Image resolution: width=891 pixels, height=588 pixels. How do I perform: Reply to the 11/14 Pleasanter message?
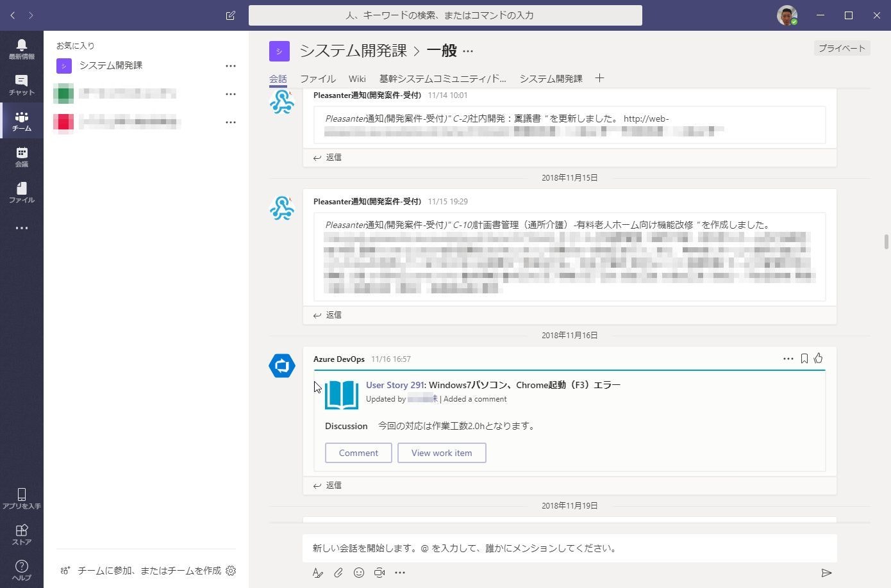click(328, 158)
